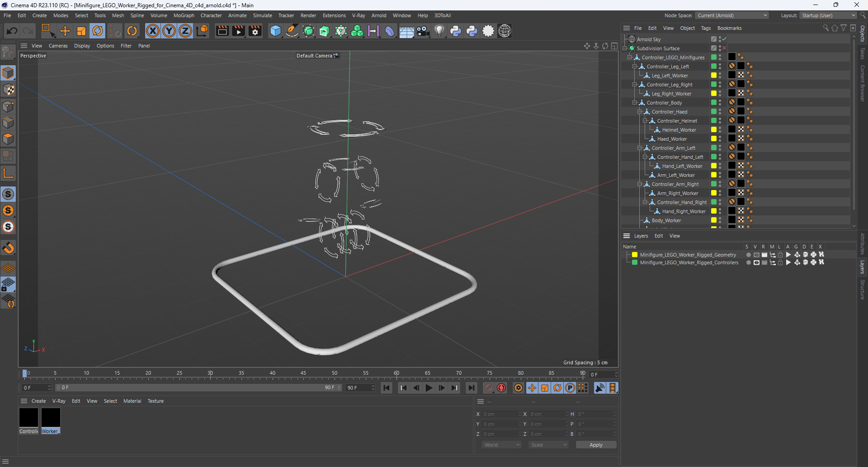This screenshot has width=868, height=467.
Task: Collapse Controller_Body tree node
Action: click(x=634, y=103)
